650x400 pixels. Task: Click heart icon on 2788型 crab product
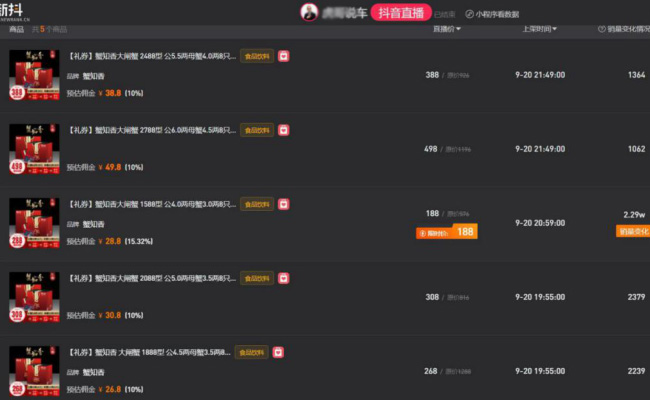click(284, 130)
